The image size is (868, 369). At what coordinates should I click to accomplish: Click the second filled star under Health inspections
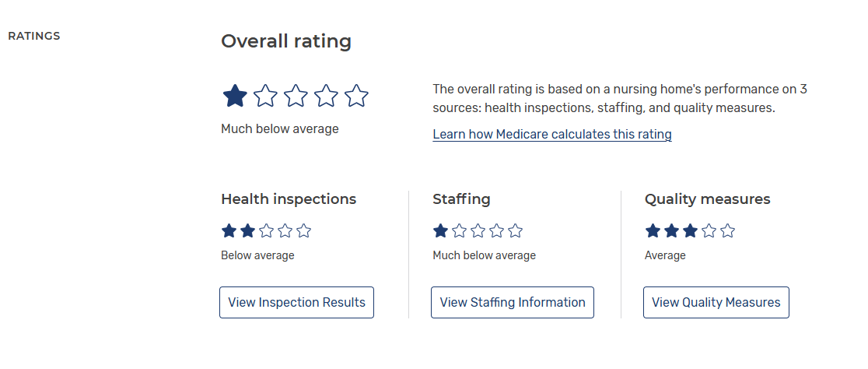[x=247, y=230]
